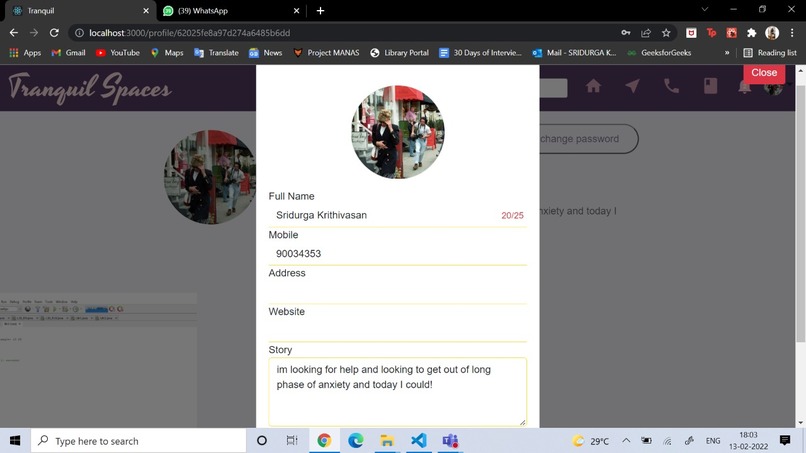The image size is (806, 453).
Task: Open the tab search dropdown arrow
Action: [x=705, y=9]
